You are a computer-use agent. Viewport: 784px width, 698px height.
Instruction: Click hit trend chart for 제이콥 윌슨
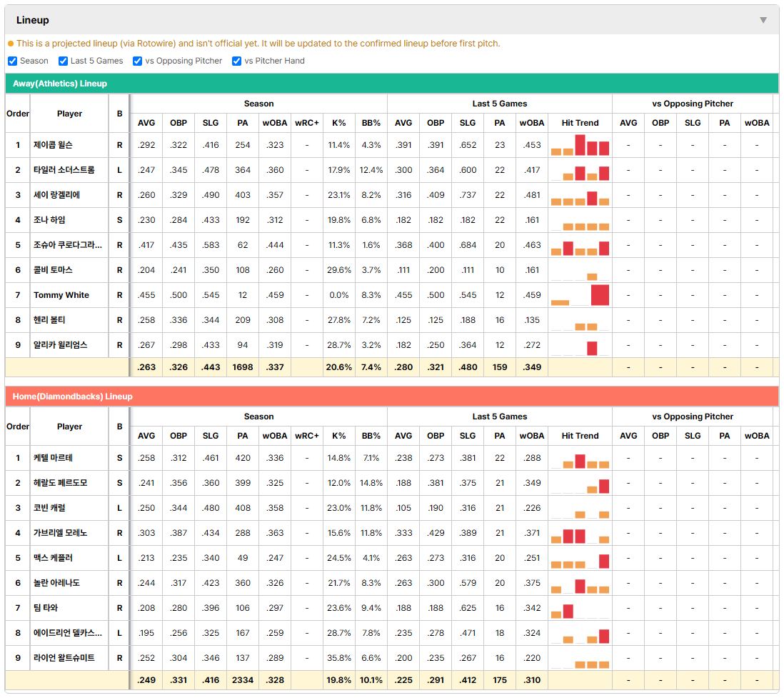pos(580,145)
